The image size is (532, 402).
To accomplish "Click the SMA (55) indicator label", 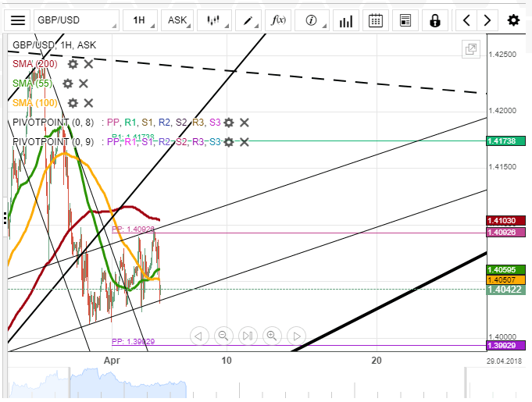I will coord(33,84).
